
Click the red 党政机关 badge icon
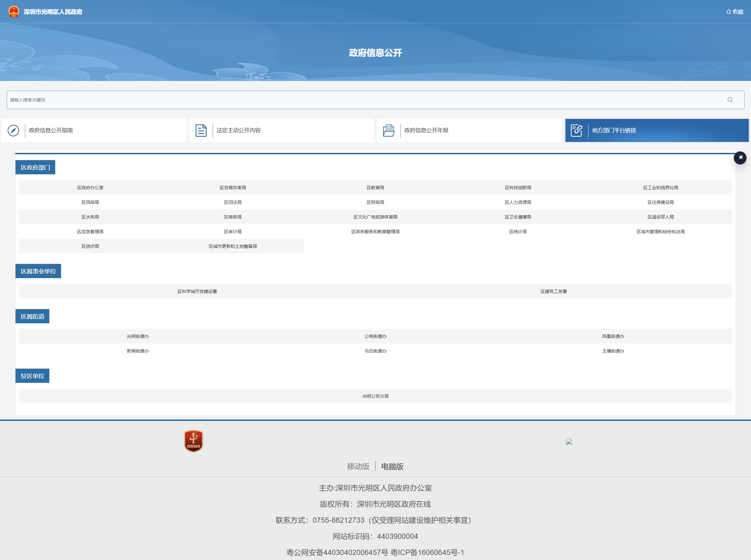click(x=194, y=441)
